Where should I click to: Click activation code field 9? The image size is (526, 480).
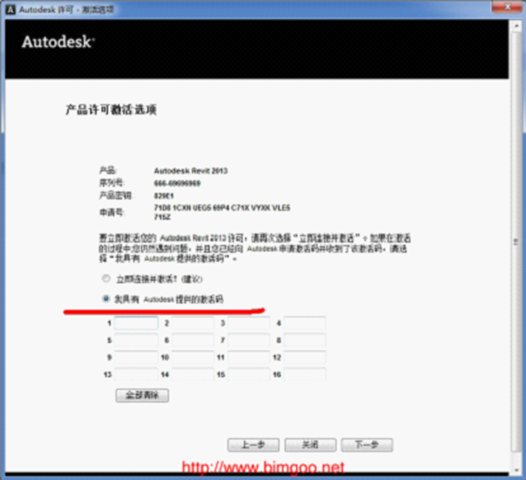pyautogui.click(x=136, y=357)
